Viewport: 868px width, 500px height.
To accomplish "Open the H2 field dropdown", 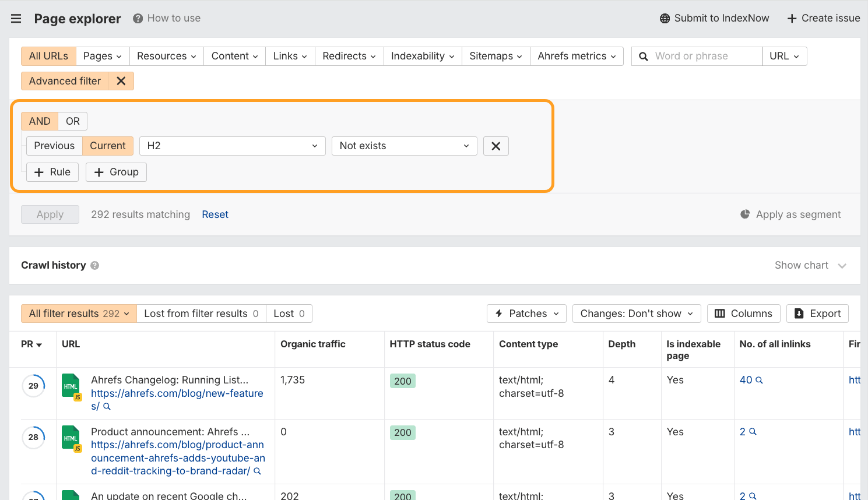I will tap(232, 146).
